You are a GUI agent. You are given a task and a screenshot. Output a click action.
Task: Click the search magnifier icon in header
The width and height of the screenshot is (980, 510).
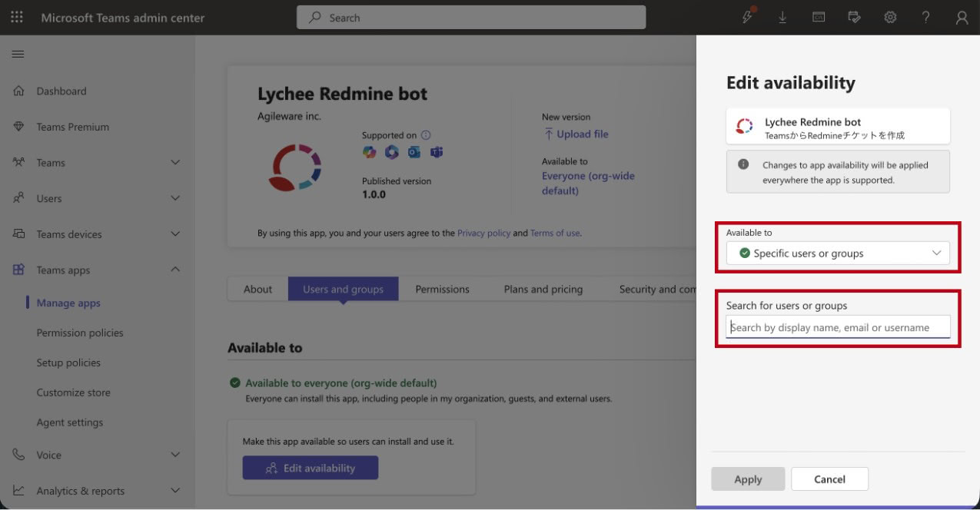click(x=315, y=18)
